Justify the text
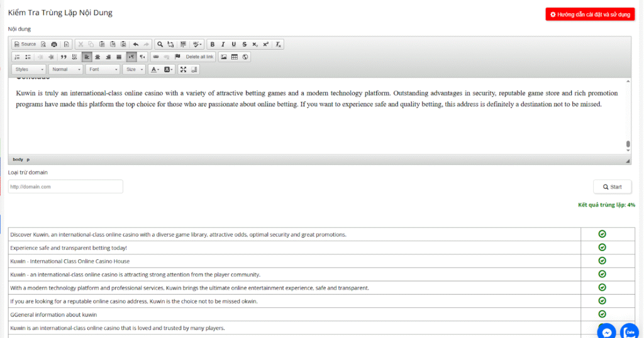Image resolution: width=644 pixels, height=338 pixels. [119, 57]
